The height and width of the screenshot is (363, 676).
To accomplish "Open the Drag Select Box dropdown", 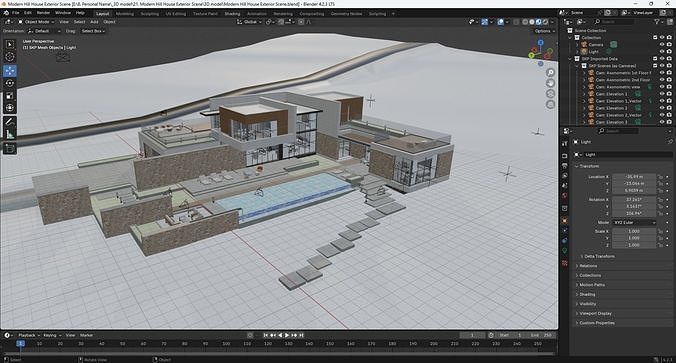I will pos(93,31).
